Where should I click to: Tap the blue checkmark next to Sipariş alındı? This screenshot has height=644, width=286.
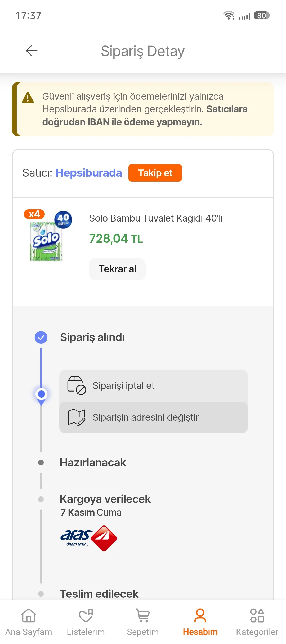[x=41, y=337]
